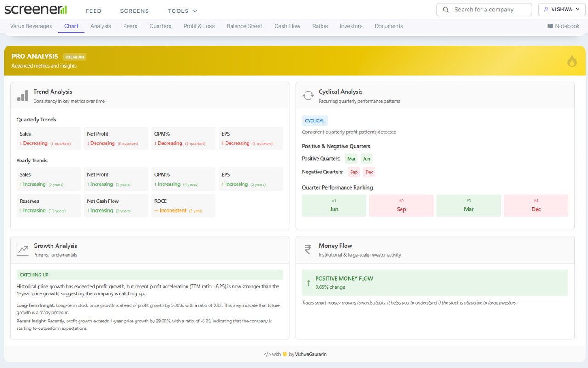
Task: Click the CYCLICAL badge
Action: click(x=314, y=121)
